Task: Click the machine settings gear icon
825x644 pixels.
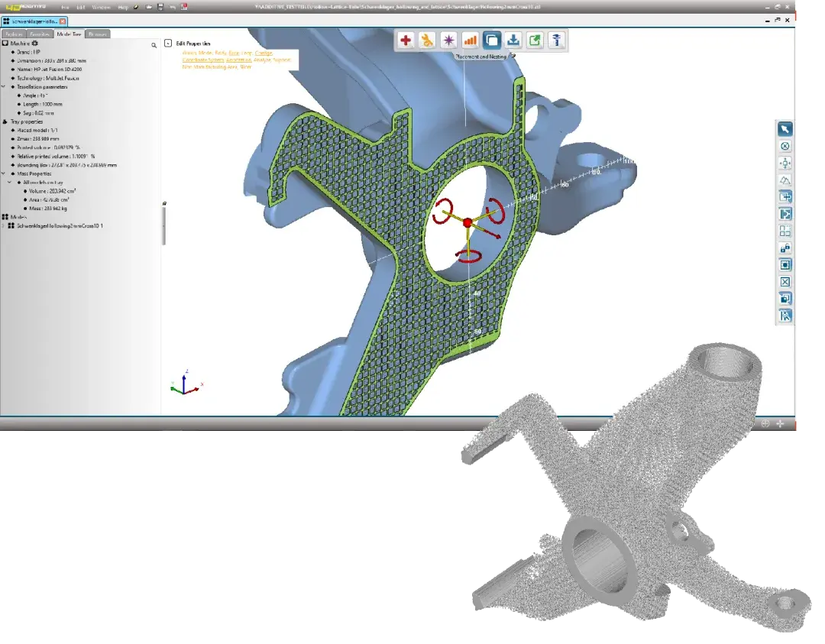Action: pos(34,44)
